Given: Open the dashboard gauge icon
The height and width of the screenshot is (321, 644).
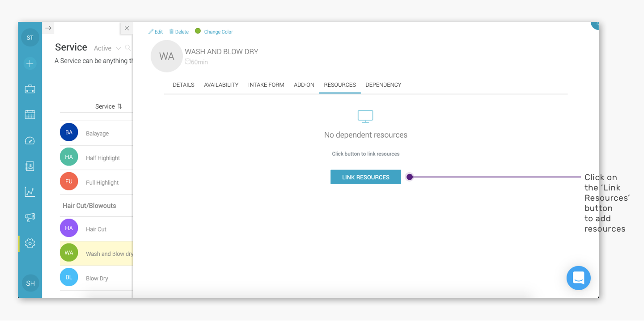Looking at the screenshot, I should click(30, 140).
